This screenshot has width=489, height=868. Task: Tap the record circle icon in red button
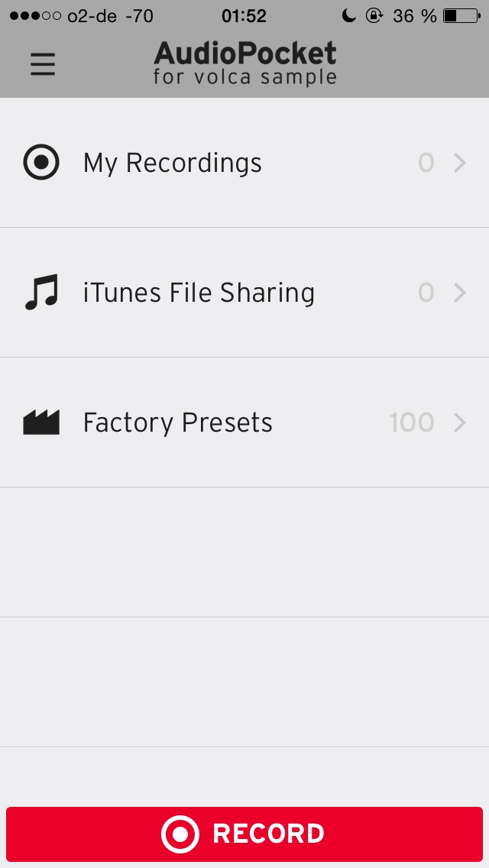(x=180, y=834)
